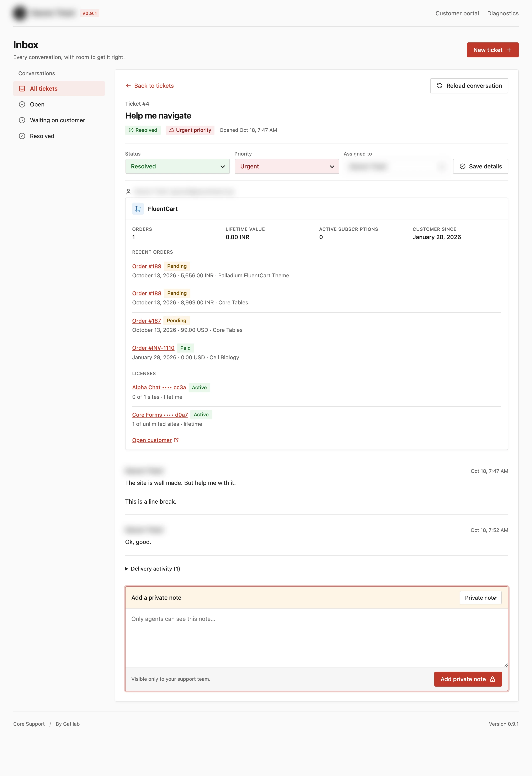Click the external link icon by Open customer
Screen dimensions: 532x776
[176, 440]
